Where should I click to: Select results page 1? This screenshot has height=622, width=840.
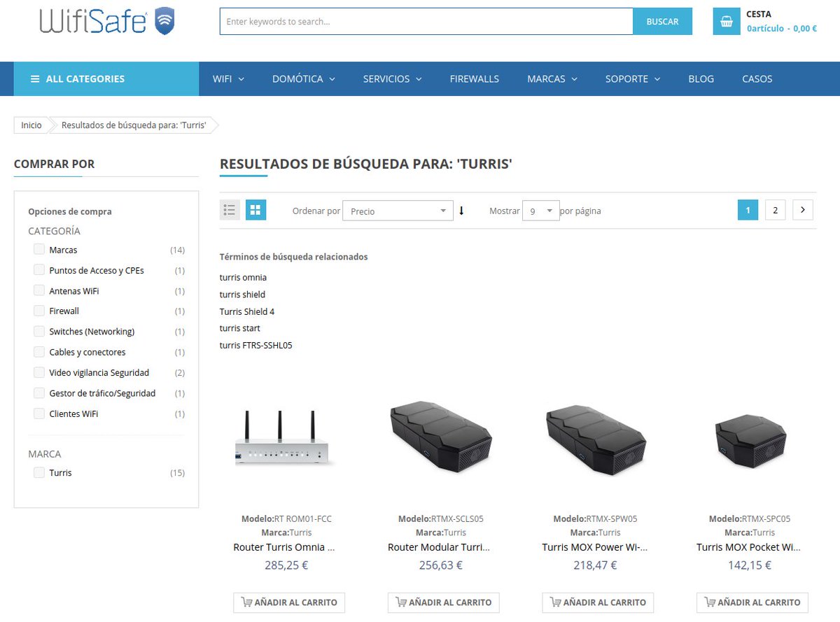(x=748, y=210)
